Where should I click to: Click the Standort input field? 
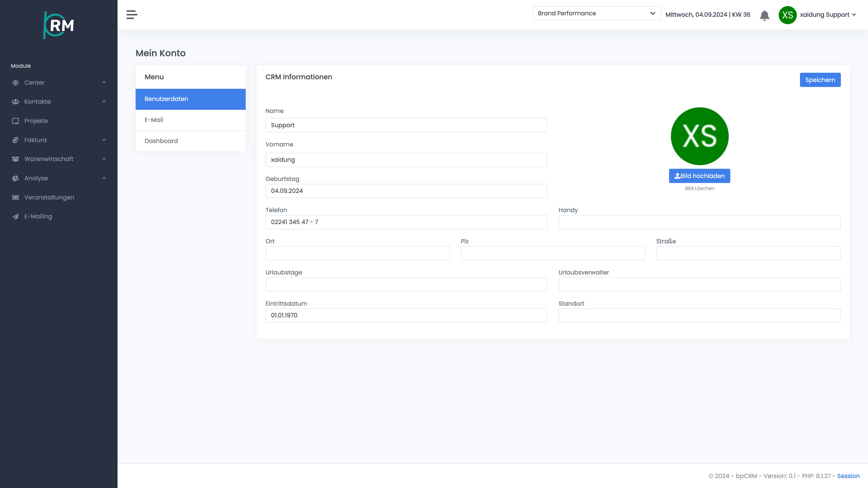700,316
